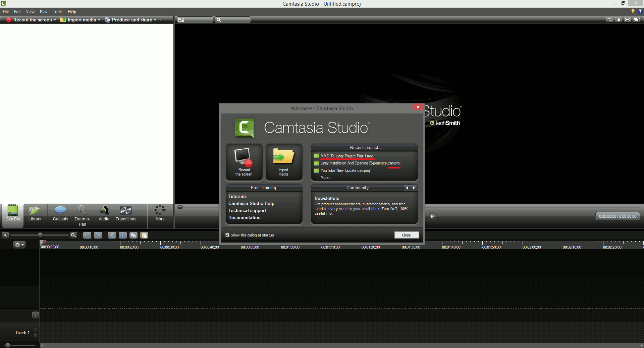The height and width of the screenshot is (348, 644).
Task: Open the Edit menu
Action: click(x=17, y=12)
